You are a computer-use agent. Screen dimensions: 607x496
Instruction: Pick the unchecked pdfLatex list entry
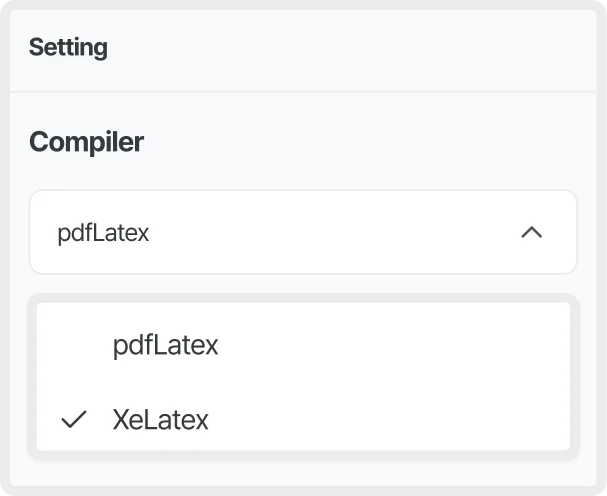click(165, 346)
